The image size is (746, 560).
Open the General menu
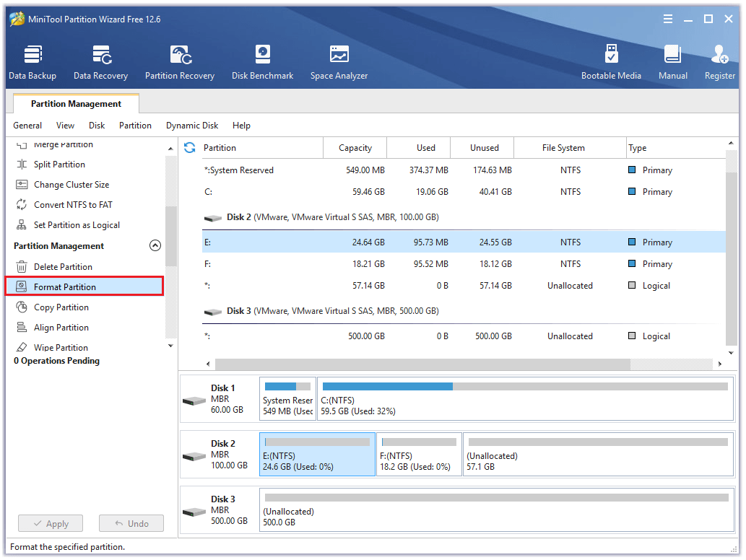27,126
